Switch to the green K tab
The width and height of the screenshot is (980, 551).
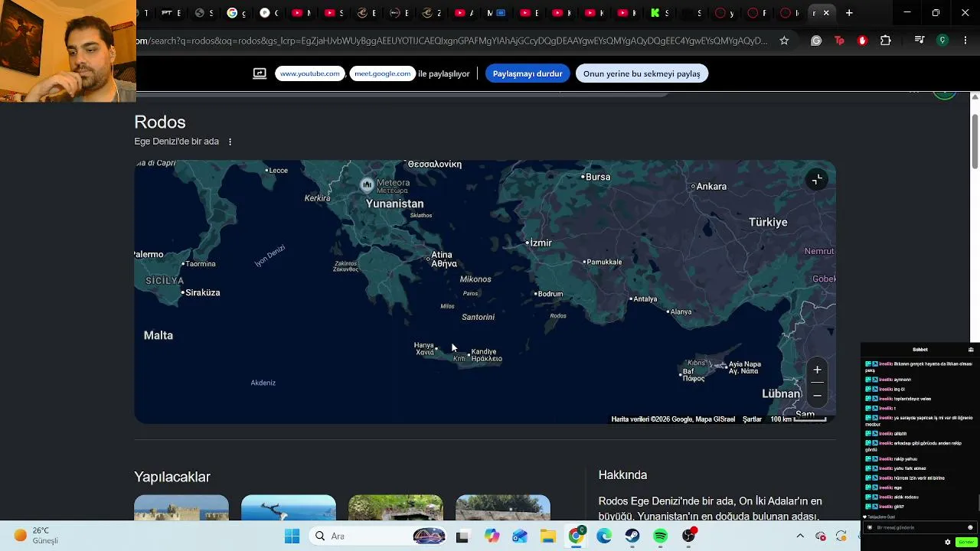(655, 12)
